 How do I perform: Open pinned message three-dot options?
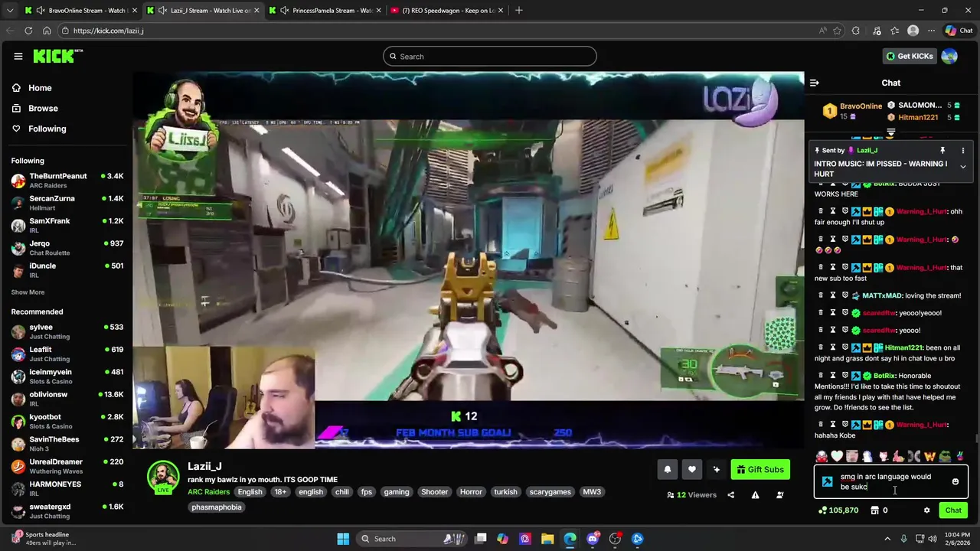[x=962, y=151]
